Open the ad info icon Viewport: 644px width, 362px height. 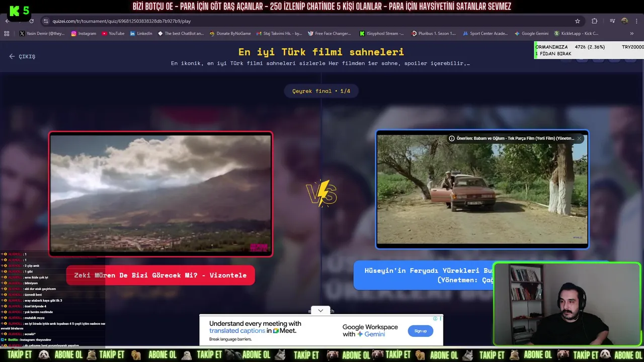tap(435, 318)
